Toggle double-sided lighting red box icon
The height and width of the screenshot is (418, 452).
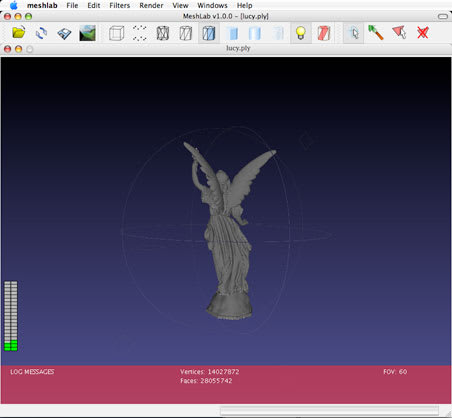[x=323, y=33]
